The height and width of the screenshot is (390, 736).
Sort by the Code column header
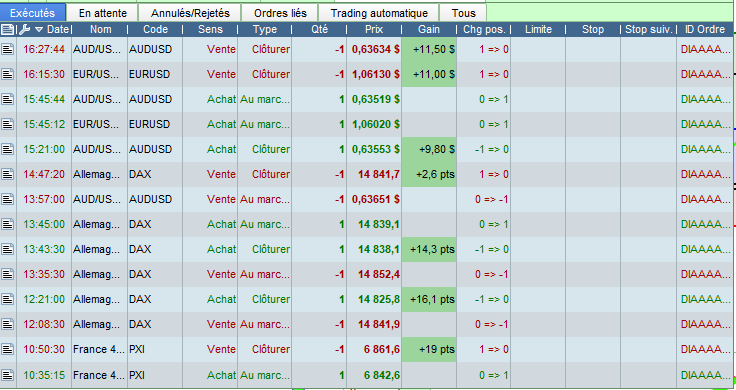pyautogui.click(x=155, y=30)
